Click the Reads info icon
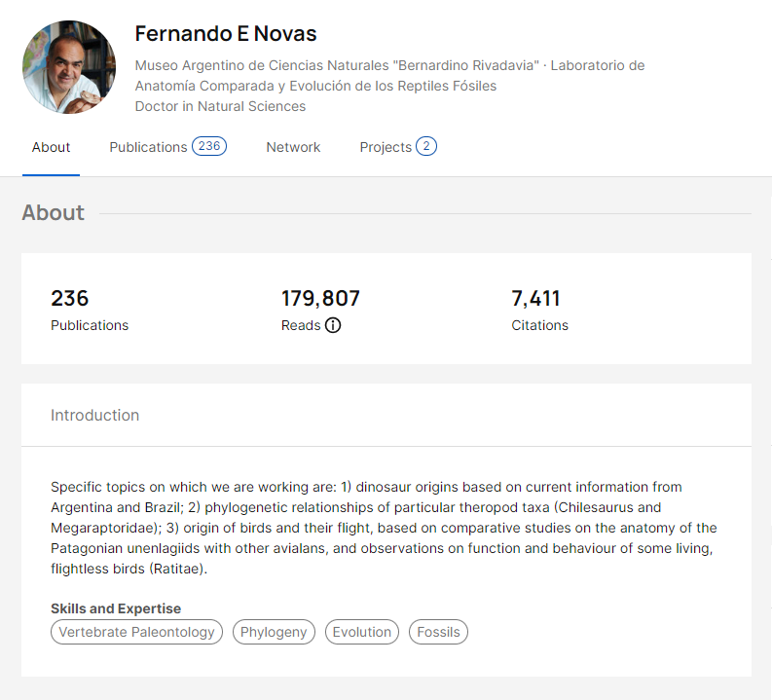The width and height of the screenshot is (772, 700). 333,325
